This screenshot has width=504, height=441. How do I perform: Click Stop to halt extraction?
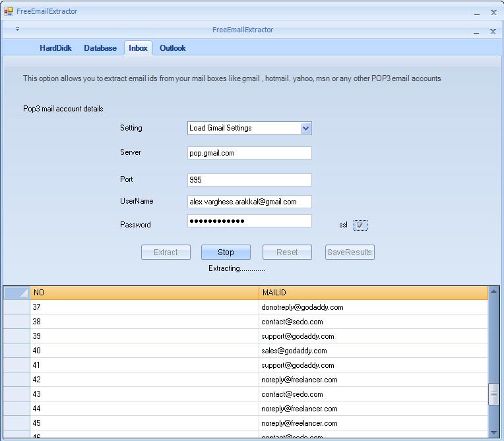tap(226, 252)
